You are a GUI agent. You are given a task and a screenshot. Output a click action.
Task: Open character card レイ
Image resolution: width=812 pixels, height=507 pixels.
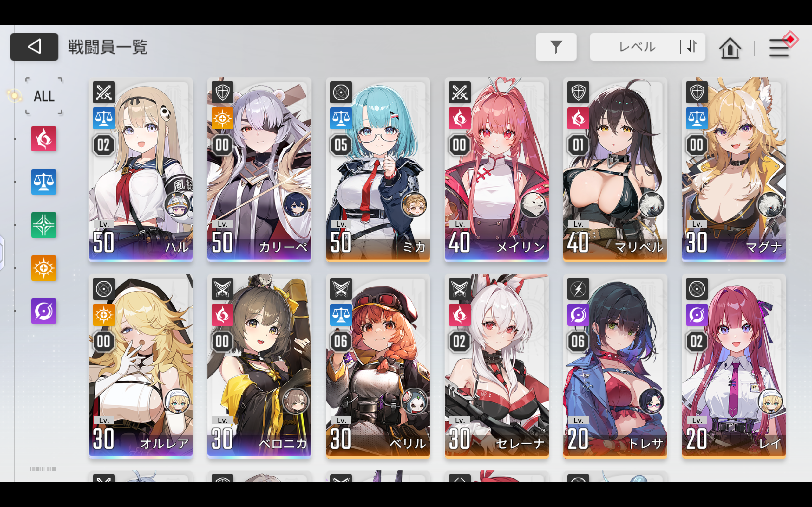tap(734, 366)
